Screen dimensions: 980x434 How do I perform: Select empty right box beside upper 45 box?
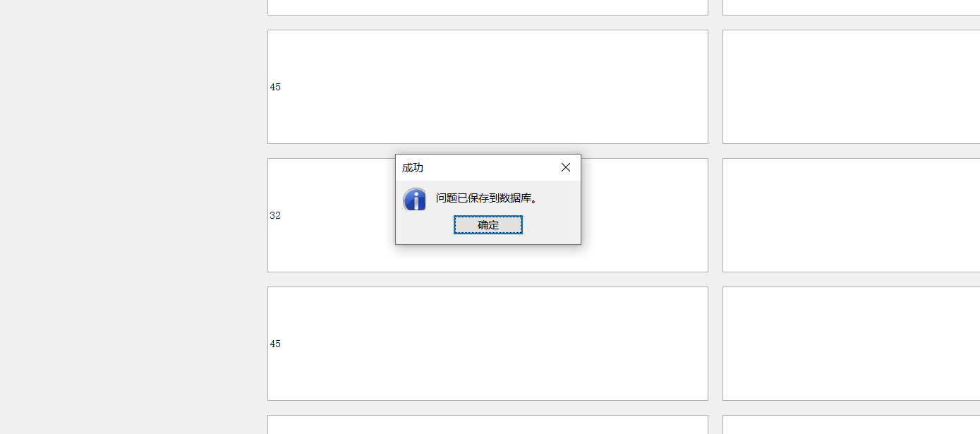point(850,87)
